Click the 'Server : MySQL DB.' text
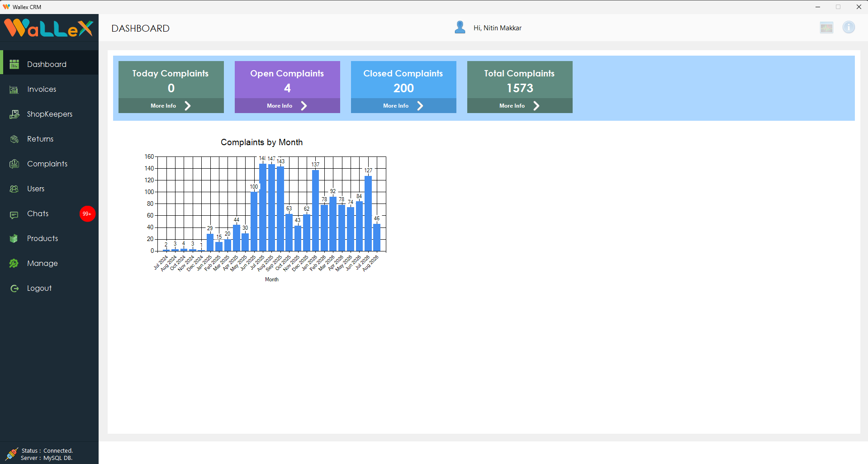Screen dimensions: 868x464 47,458
